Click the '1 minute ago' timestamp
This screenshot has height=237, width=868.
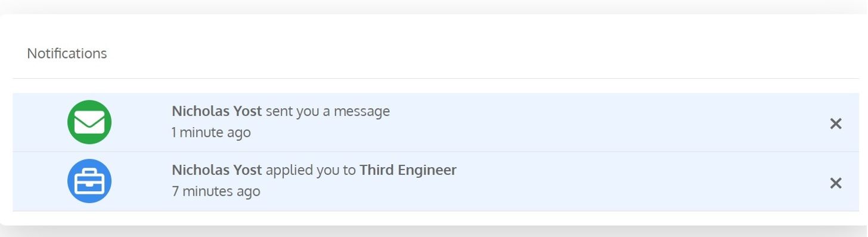pyautogui.click(x=211, y=132)
